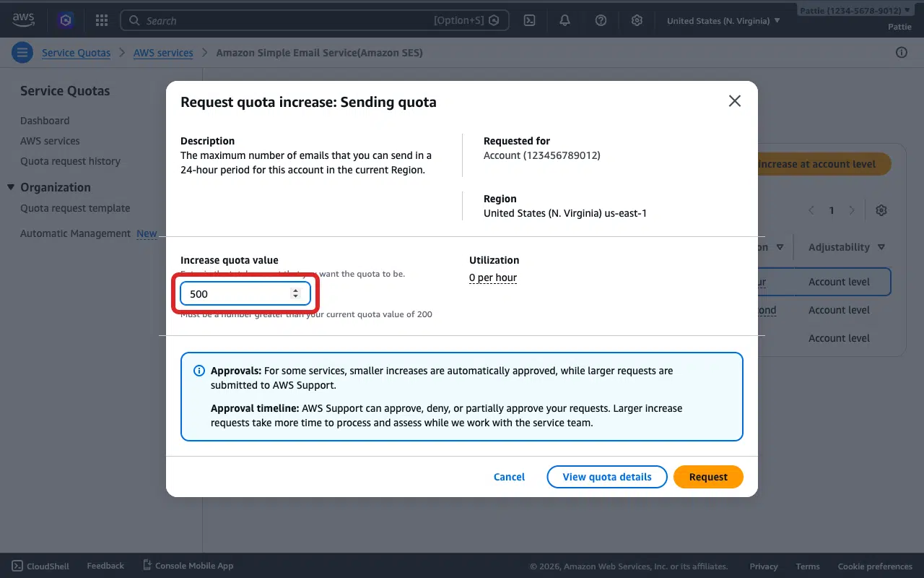
Task: Click the table preferences gear icon
Action: pos(881,210)
